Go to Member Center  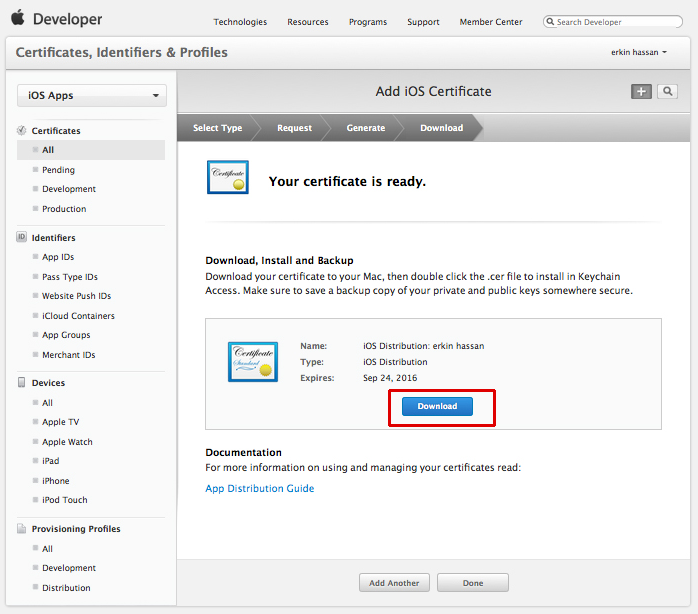coord(491,22)
